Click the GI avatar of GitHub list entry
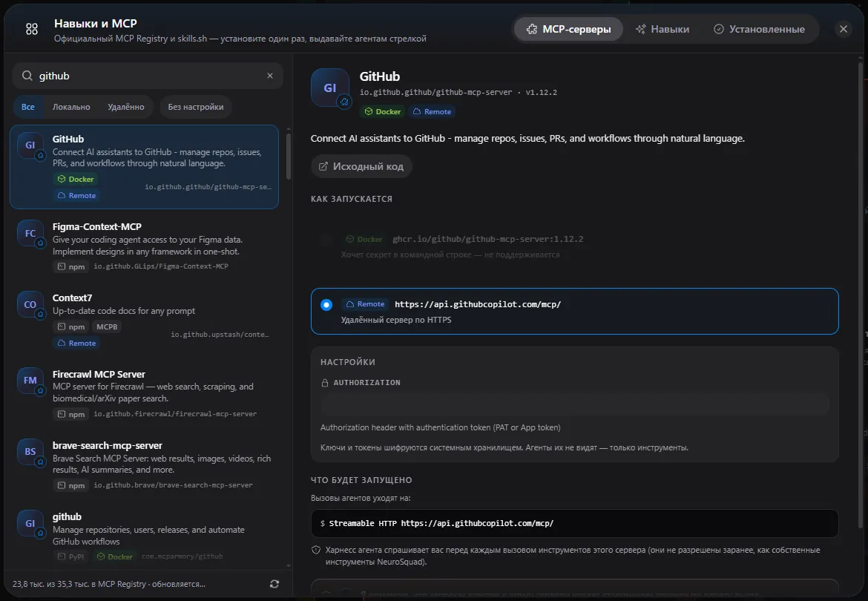 [30, 145]
